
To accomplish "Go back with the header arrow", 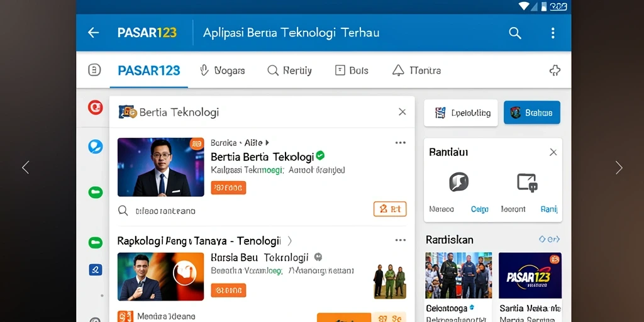I will click(93, 33).
